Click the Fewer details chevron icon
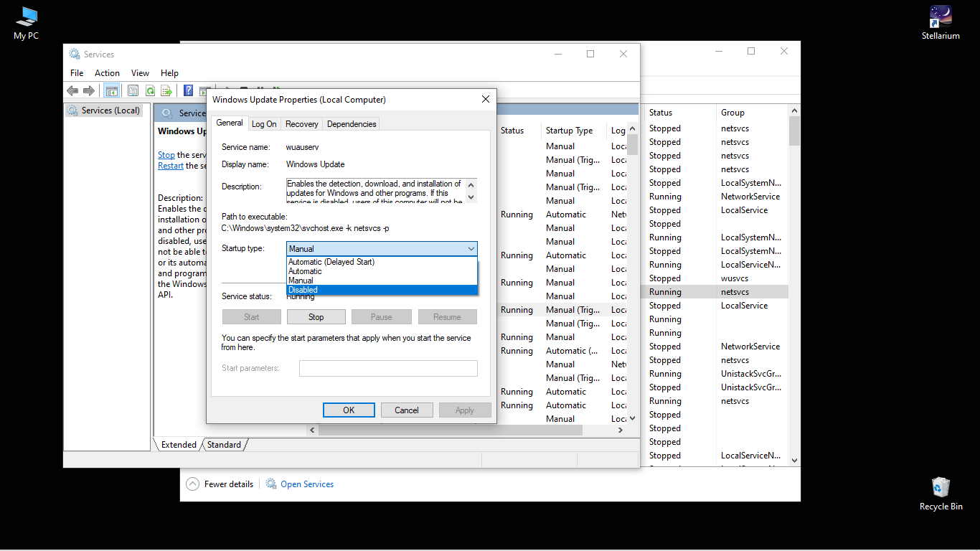The image size is (980, 551). [192, 484]
